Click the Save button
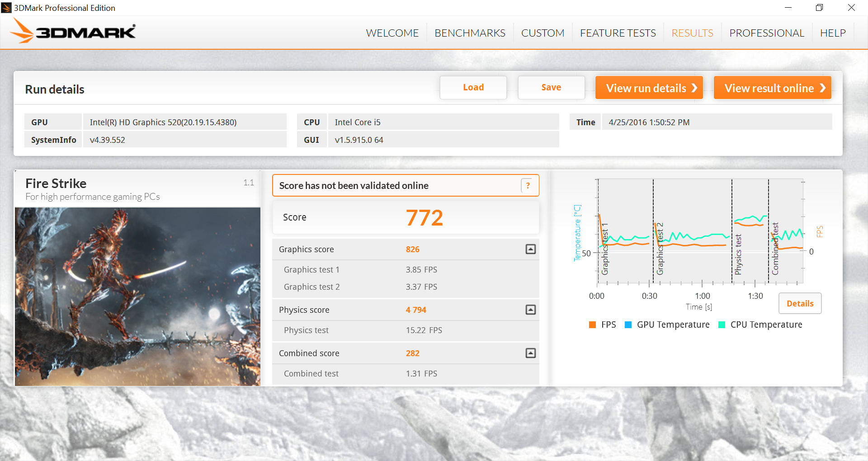868x461 pixels. click(551, 87)
